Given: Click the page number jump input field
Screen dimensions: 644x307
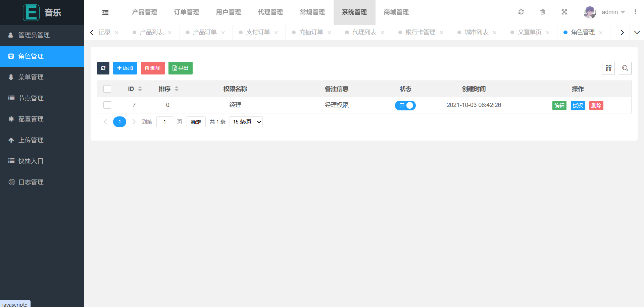Looking at the screenshot, I should 164,122.
